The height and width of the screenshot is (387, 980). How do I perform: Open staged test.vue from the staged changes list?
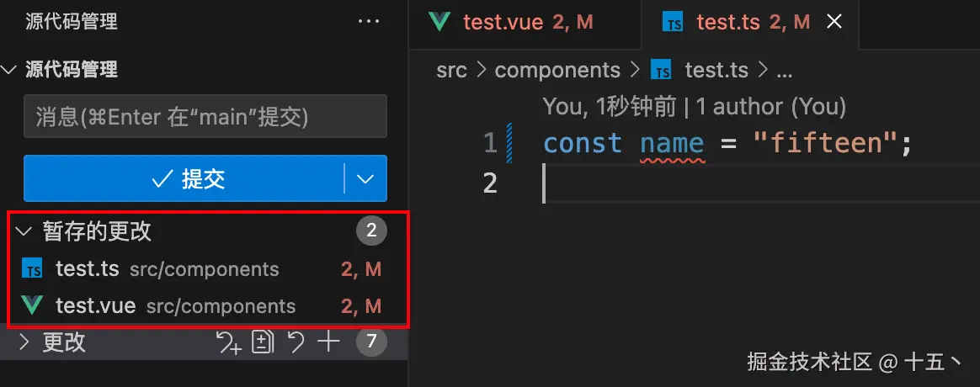point(96,306)
